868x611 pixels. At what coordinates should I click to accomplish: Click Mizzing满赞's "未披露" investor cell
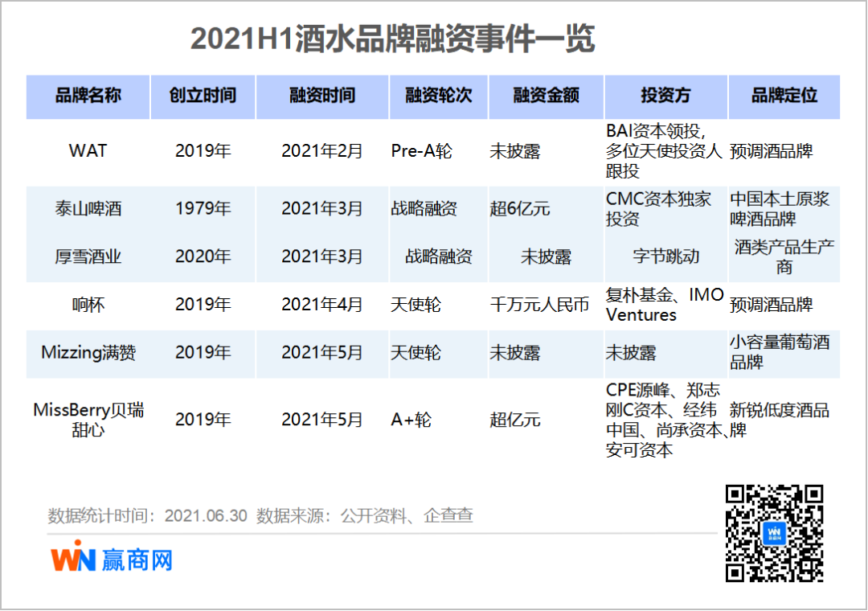[631, 352]
